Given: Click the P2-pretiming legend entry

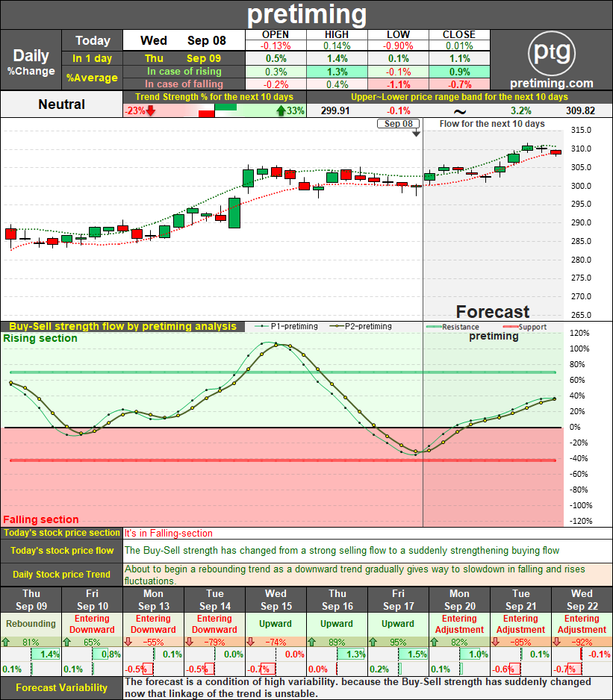Looking at the screenshot, I should click(x=360, y=326).
